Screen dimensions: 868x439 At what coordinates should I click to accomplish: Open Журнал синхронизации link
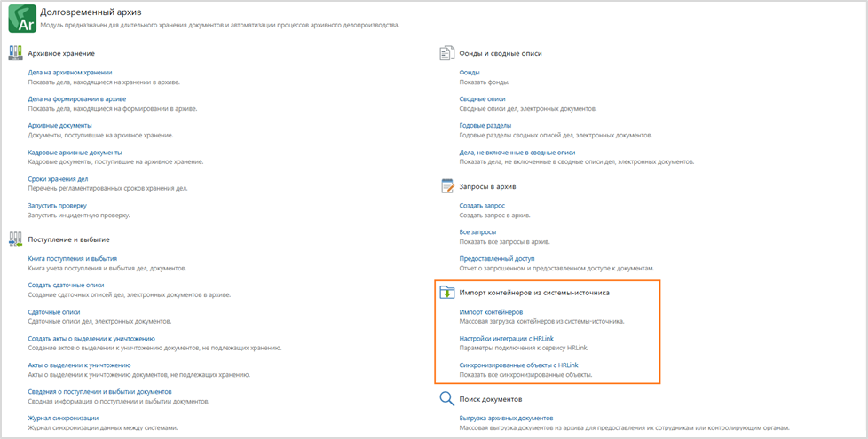pyautogui.click(x=63, y=418)
